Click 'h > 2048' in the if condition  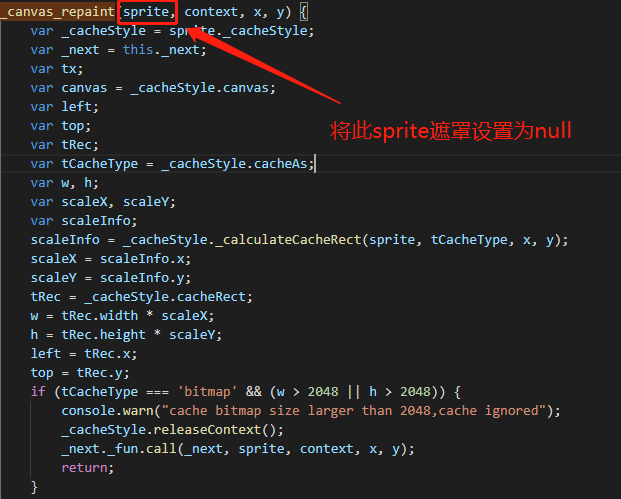point(399,392)
